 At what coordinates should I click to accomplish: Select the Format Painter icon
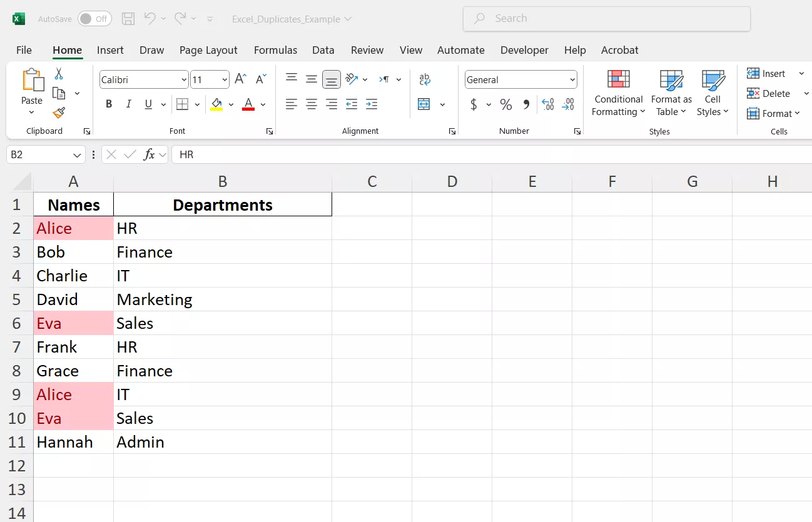tap(58, 113)
